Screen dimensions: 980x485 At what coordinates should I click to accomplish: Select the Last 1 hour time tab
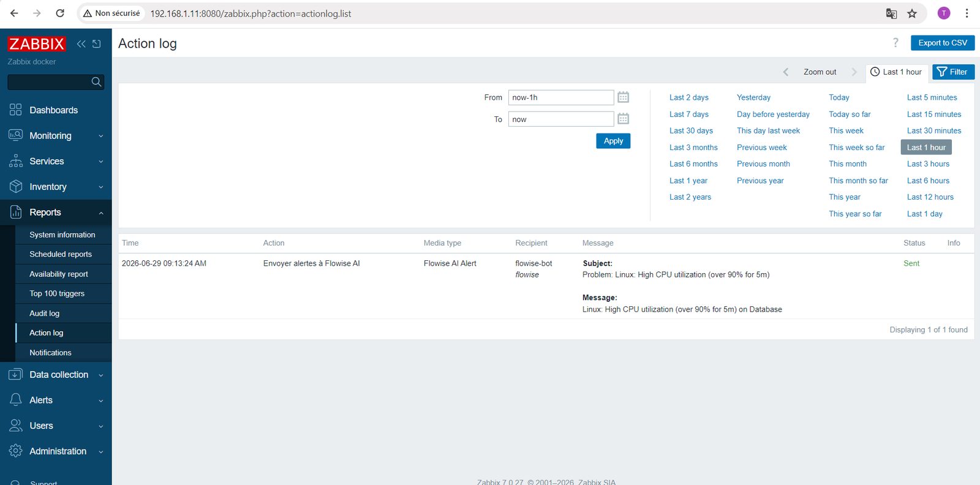tap(897, 72)
